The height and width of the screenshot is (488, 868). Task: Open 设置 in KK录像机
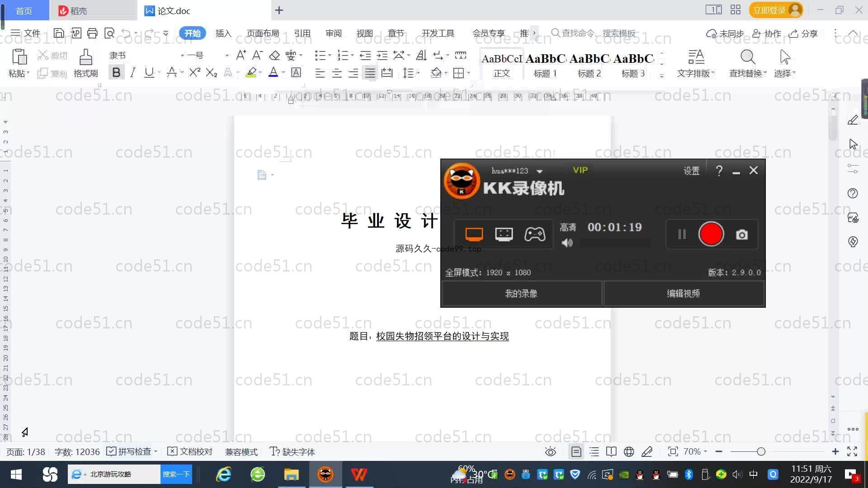[x=691, y=171]
